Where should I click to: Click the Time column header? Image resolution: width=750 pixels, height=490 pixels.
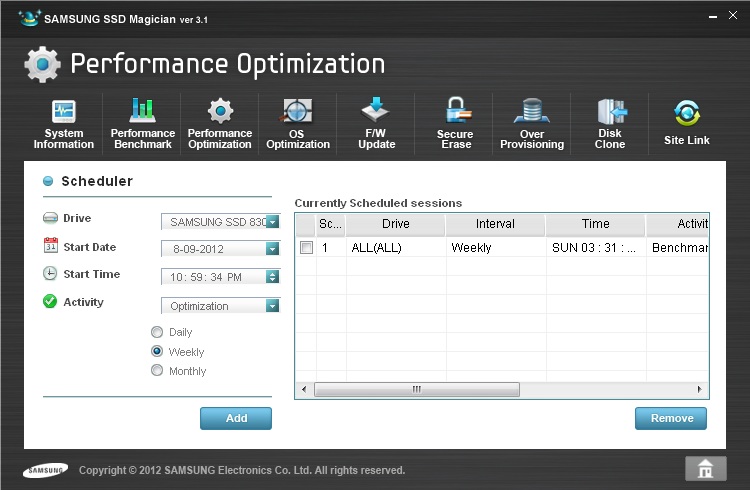(x=595, y=225)
